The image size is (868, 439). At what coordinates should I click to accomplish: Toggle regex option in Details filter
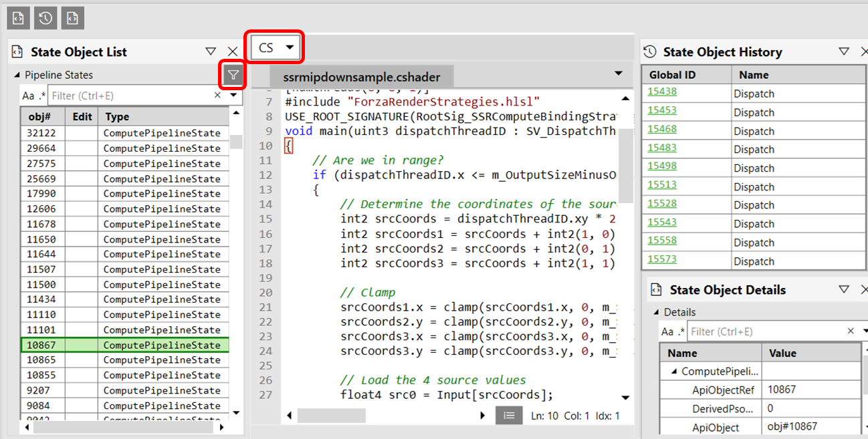click(x=681, y=331)
